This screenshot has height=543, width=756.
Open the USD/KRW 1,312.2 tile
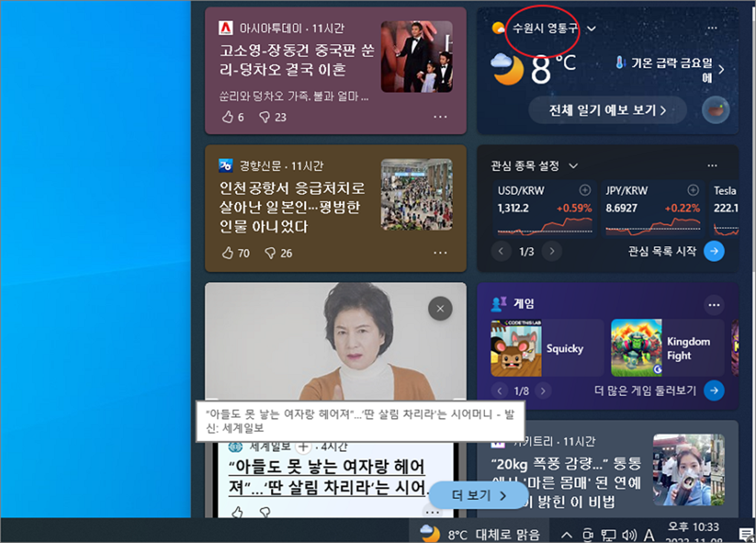tap(544, 209)
